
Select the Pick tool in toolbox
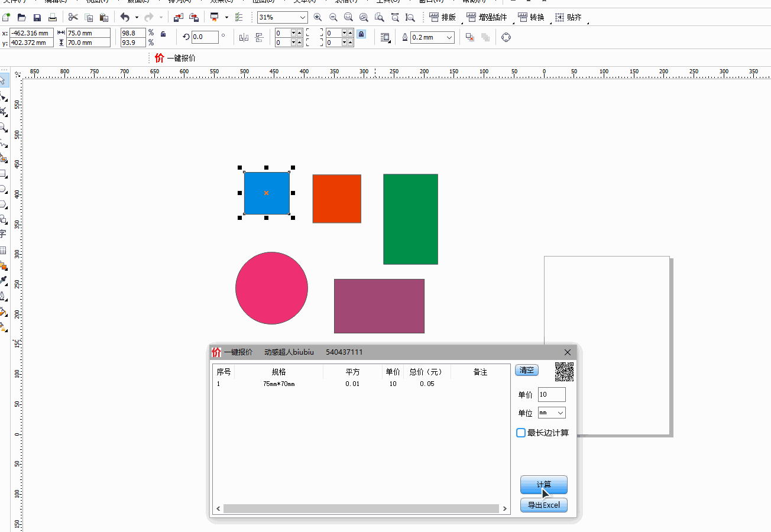click(x=3, y=80)
